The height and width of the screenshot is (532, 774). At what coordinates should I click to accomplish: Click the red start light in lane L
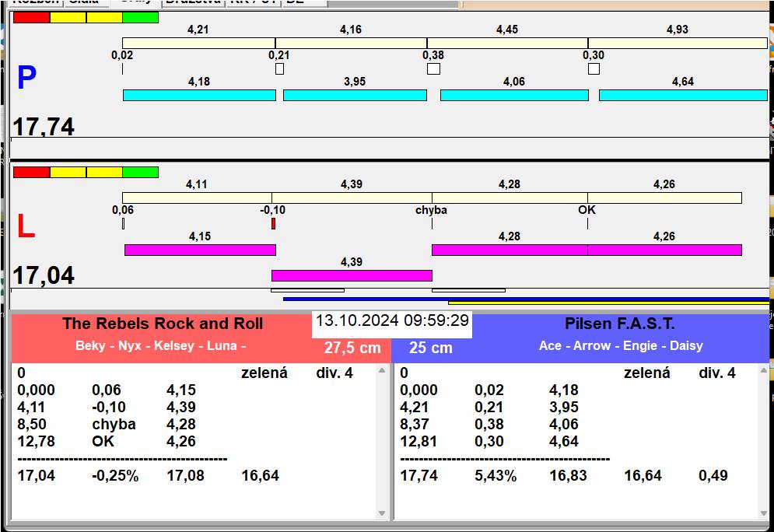(32, 172)
